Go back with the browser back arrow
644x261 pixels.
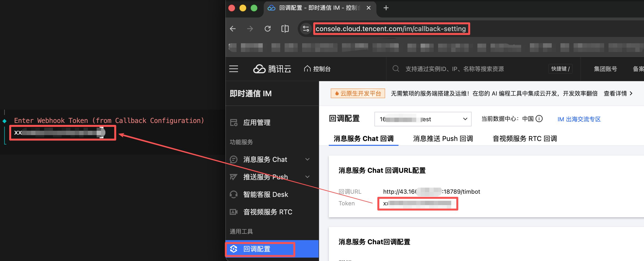233,29
